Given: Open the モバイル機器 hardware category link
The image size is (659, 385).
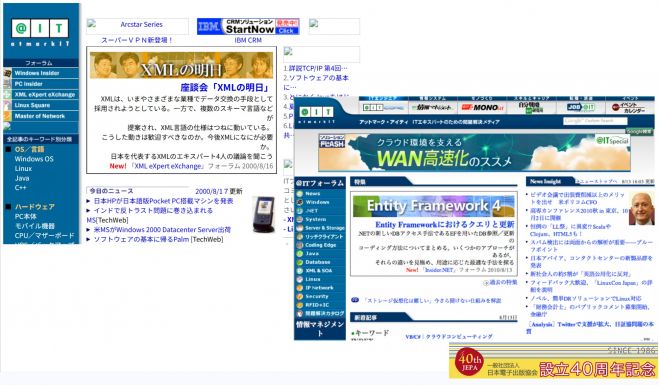Looking at the screenshot, I should [x=34, y=226].
